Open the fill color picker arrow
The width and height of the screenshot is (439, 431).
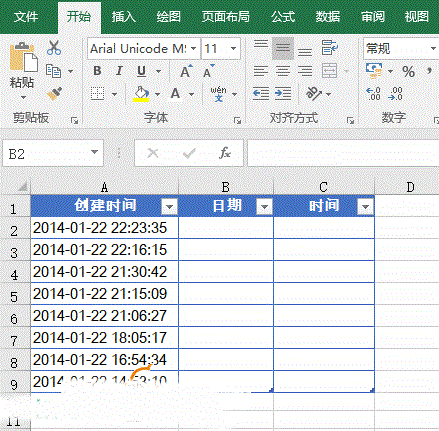tap(157, 94)
